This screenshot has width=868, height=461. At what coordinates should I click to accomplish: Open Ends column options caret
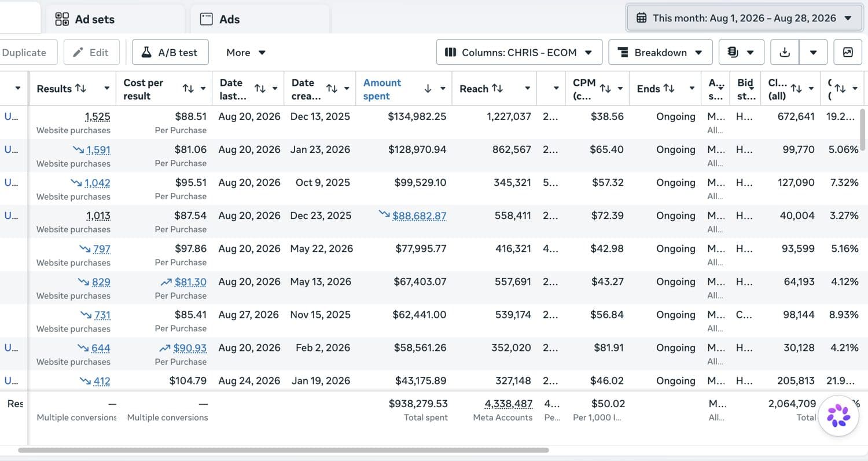pos(692,89)
